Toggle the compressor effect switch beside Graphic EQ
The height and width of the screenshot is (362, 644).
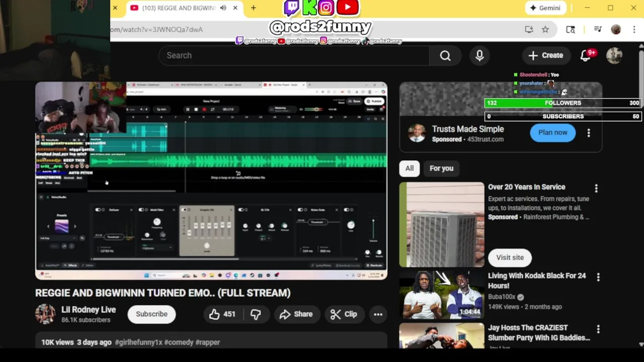pyautogui.click(x=242, y=210)
